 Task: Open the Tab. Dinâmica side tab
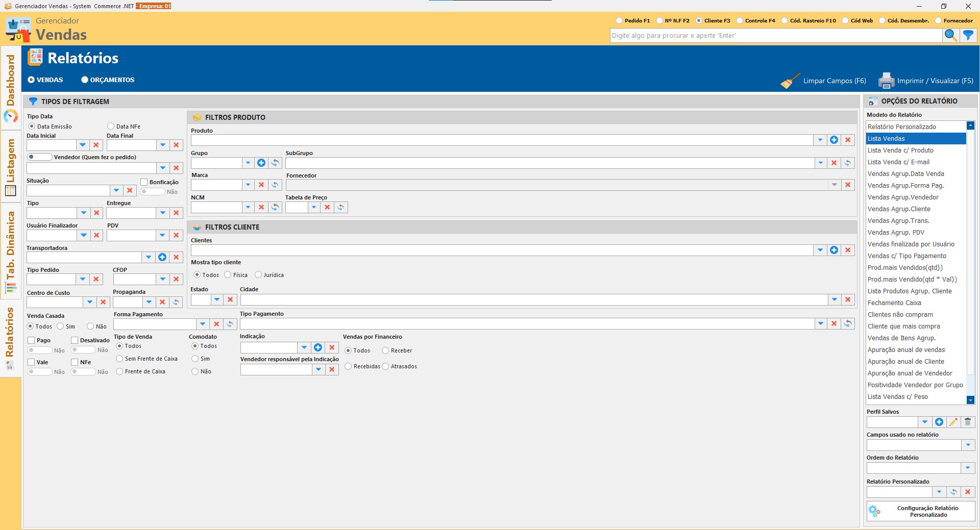click(x=11, y=251)
